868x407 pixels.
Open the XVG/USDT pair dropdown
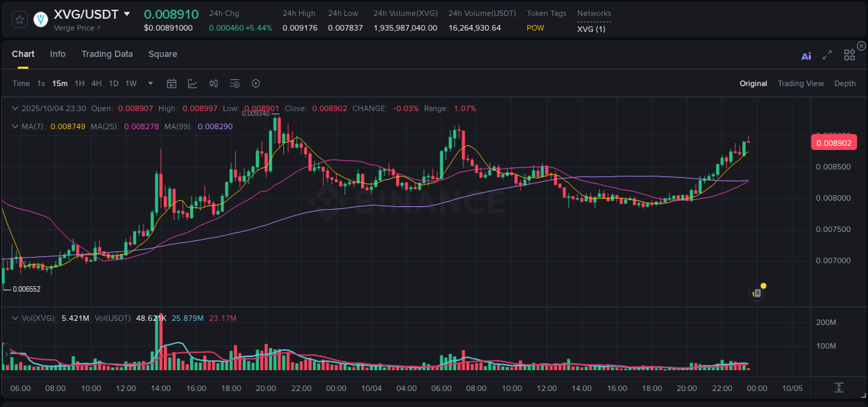click(127, 13)
